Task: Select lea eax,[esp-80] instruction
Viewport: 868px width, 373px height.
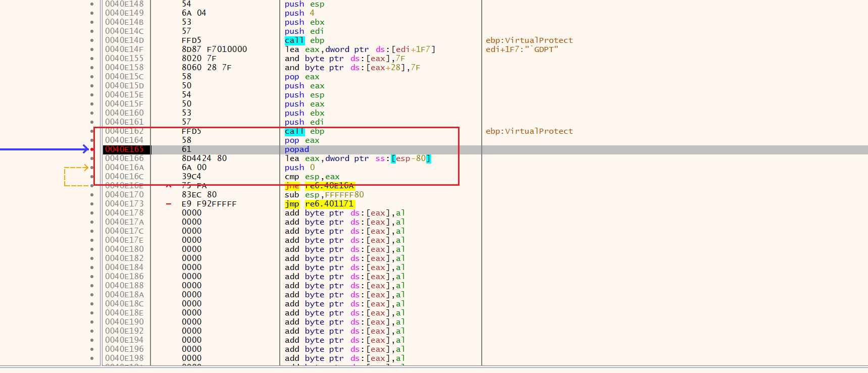Action: click(x=358, y=158)
